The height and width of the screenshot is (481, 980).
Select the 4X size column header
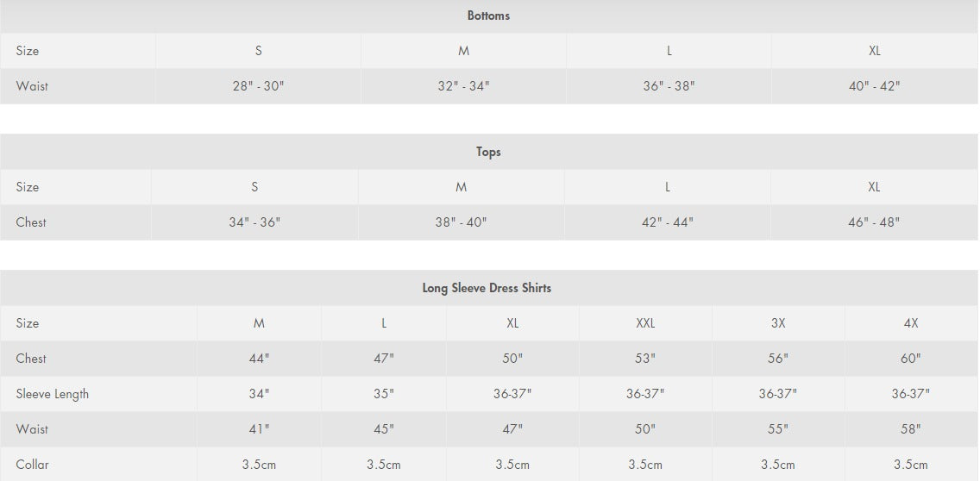pos(911,323)
